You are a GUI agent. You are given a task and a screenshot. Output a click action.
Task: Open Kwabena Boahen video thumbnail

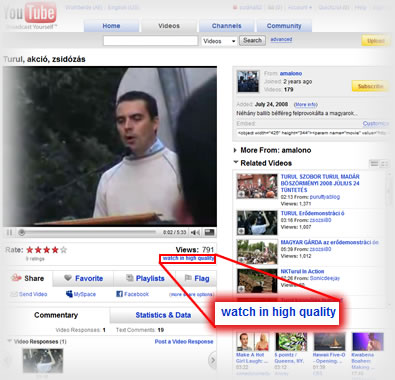[x=368, y=342]
